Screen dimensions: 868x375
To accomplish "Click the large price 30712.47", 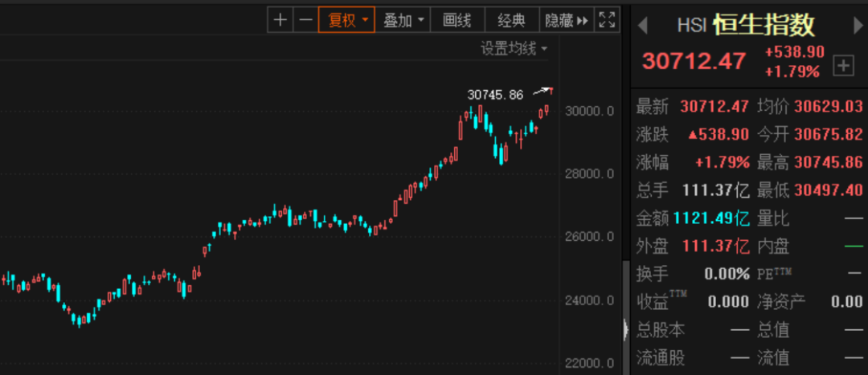I will (694, 61).
